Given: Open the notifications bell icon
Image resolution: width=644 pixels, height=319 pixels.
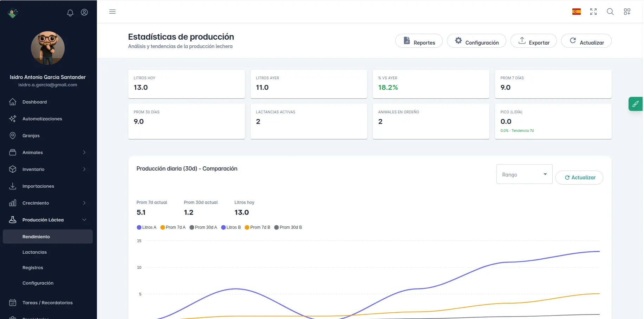Looking at the screenshot, I should (70, 12).
